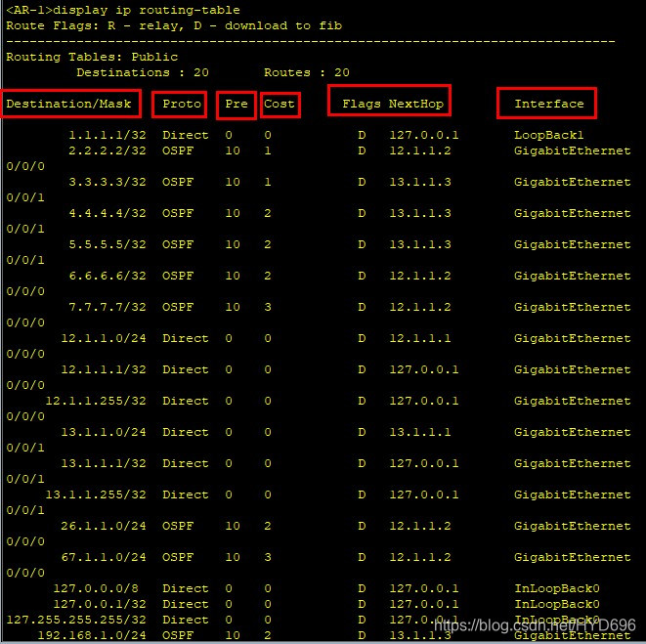Select destination 1.1.1.1/32
This screenshot has height=644, width=646.
tap(108, 135)
